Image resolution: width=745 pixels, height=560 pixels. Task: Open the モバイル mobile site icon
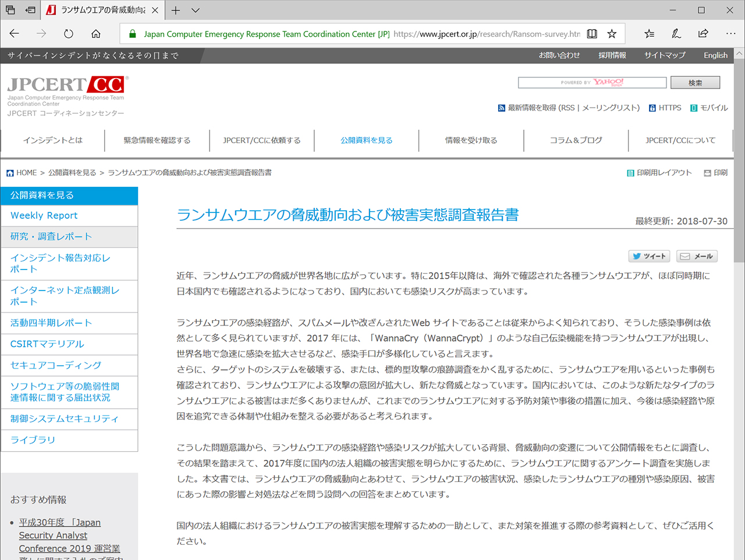(x=693, y=108)
